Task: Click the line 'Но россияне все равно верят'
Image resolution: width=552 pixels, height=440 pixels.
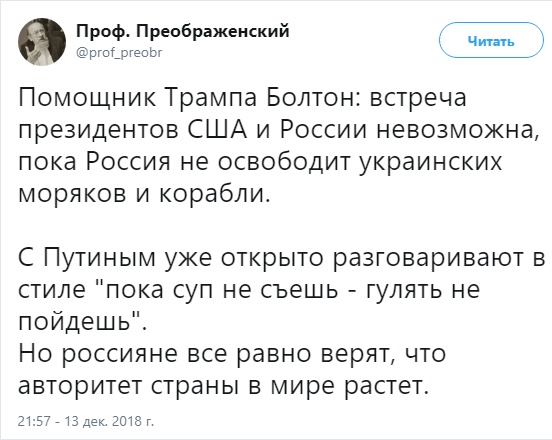Action: point(232,355)
